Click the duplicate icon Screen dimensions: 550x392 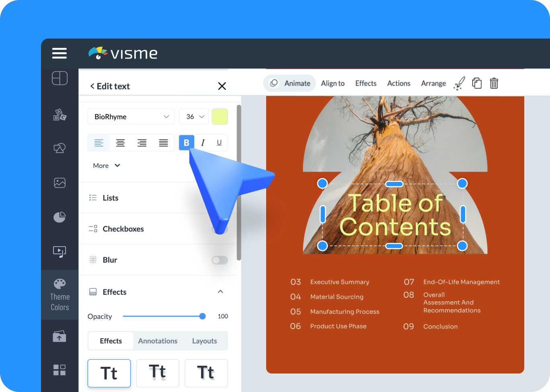(x=477, y=83)
